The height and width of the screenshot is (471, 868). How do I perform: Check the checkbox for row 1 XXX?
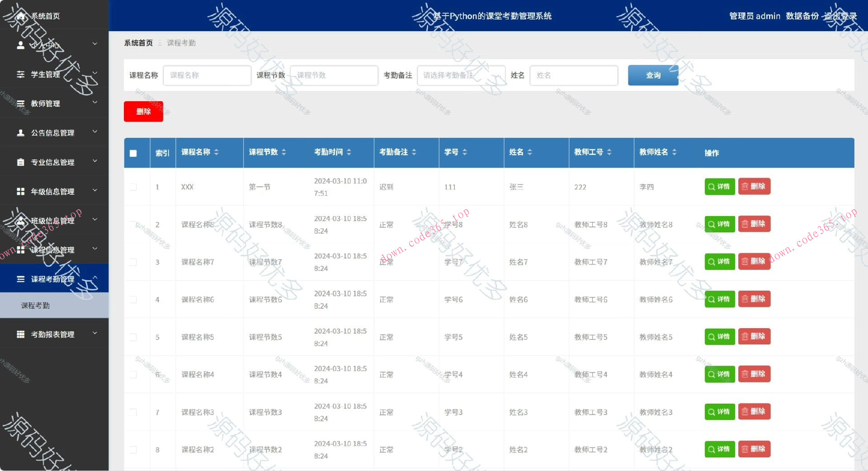coord(132,187)
